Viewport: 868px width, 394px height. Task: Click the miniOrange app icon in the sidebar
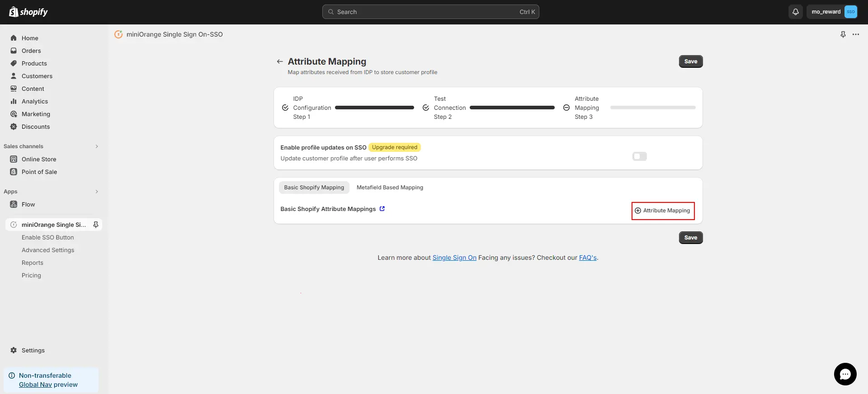[14, 225]
